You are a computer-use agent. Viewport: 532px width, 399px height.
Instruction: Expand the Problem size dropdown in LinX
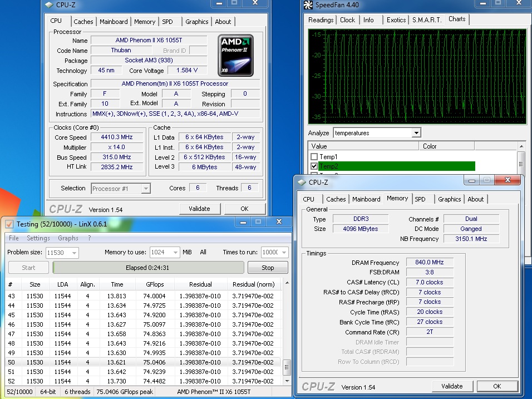click(x=75, y=253)
